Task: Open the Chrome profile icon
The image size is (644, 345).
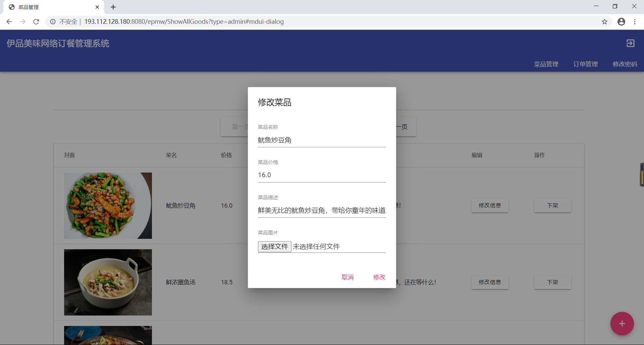Action: pos(621,21)
